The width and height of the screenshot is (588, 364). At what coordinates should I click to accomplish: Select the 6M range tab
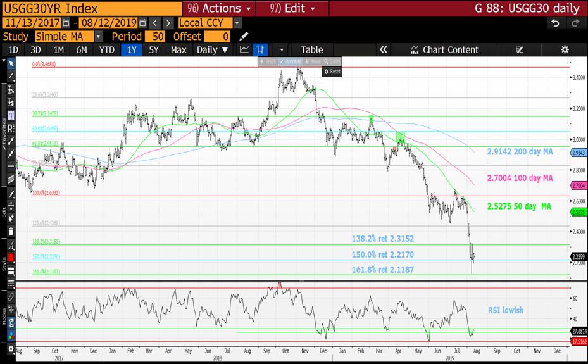[x=82, y=49]
